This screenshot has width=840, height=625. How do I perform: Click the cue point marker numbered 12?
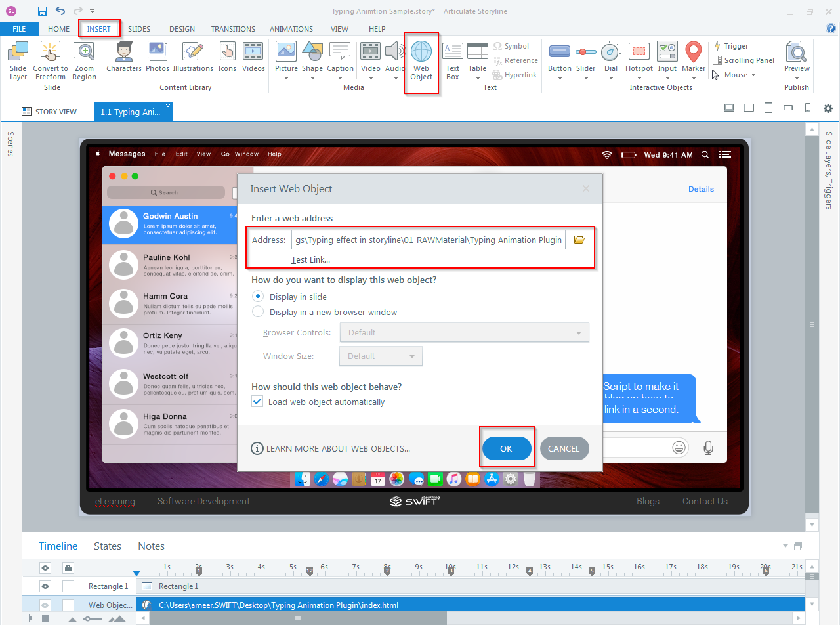310,571
